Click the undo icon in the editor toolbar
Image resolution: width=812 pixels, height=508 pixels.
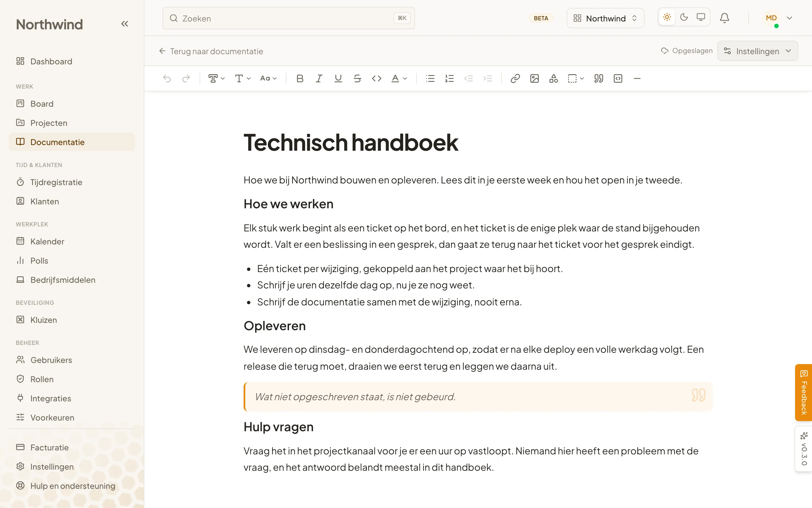click(167, 79)
